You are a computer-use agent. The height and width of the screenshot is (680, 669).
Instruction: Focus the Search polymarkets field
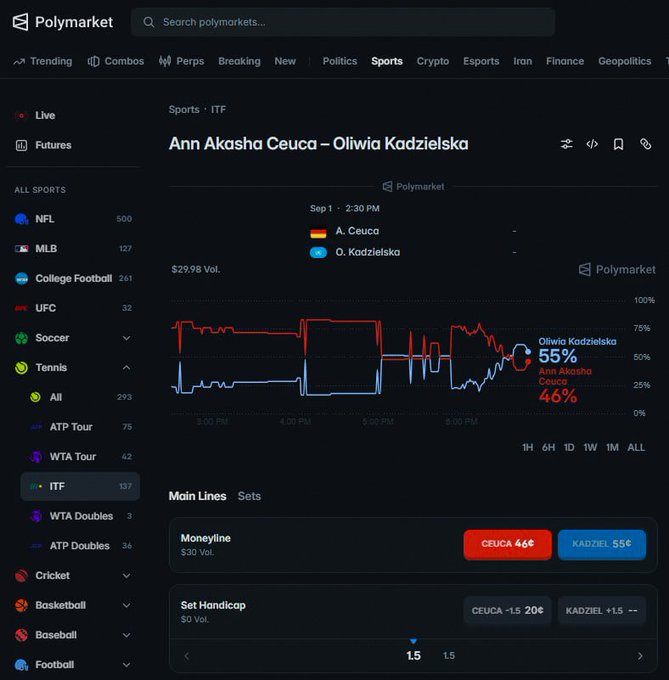pyautogui.click(x=343, y=22)
